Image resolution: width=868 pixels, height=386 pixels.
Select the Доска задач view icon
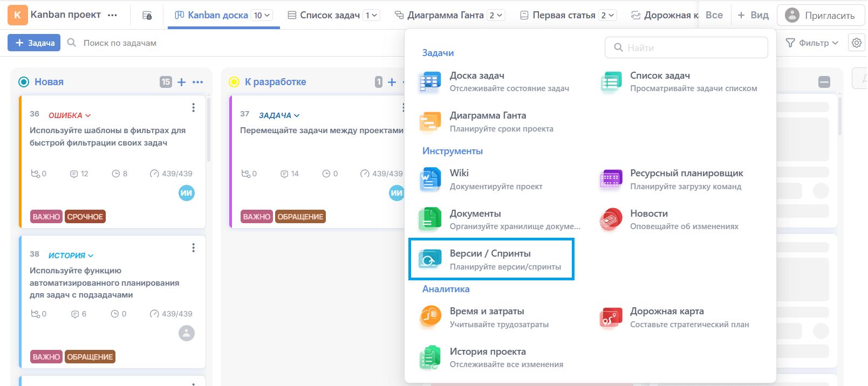430,82
